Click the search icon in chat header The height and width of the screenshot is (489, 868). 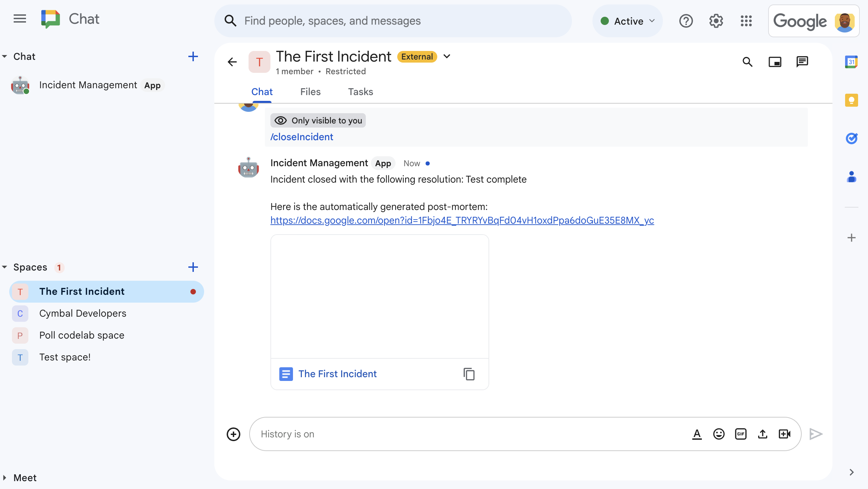[747, 62]
